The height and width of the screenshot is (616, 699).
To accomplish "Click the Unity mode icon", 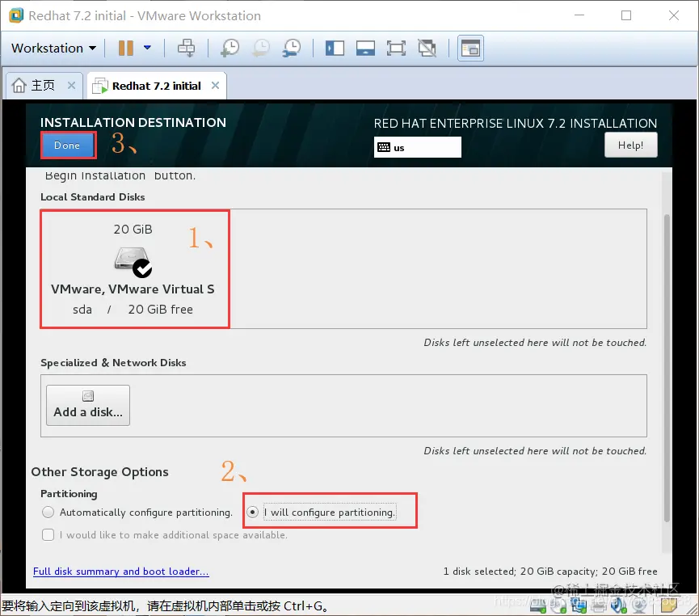I will pyautogui.click(x=427, y=48).
